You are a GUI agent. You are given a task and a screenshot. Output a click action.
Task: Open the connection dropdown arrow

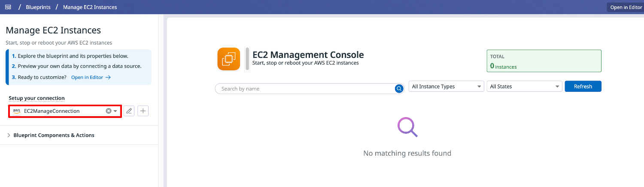115,111
